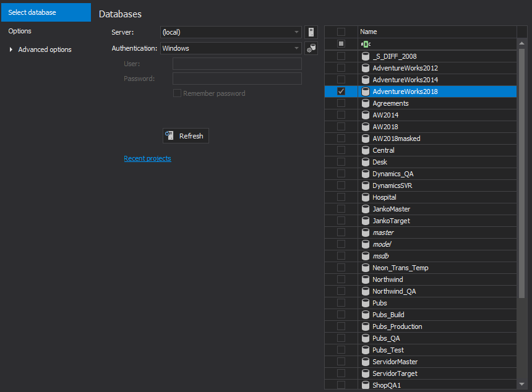Select the AW2018 database row
The height and width of the screenshot is (392, 532).
tap(421, 127)
